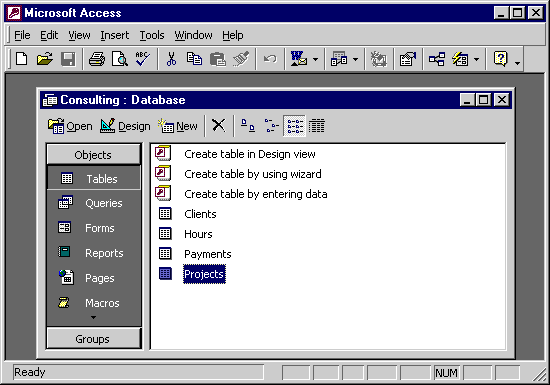Screen dimensions: 550x385
Task: Open the Edit menu
Action: [x=49, y=35]
